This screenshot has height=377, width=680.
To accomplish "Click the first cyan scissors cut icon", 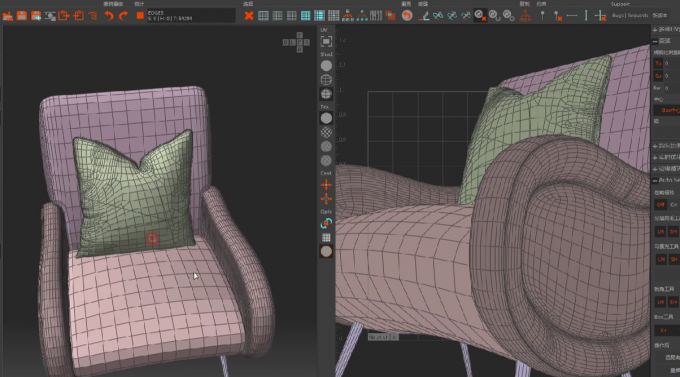I will (x=438, y=16).
